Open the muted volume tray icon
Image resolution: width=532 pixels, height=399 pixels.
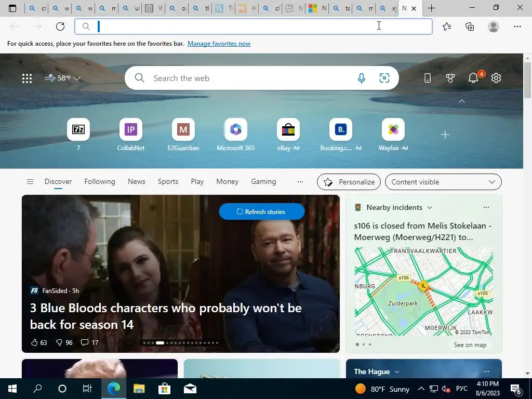(446, 389)
